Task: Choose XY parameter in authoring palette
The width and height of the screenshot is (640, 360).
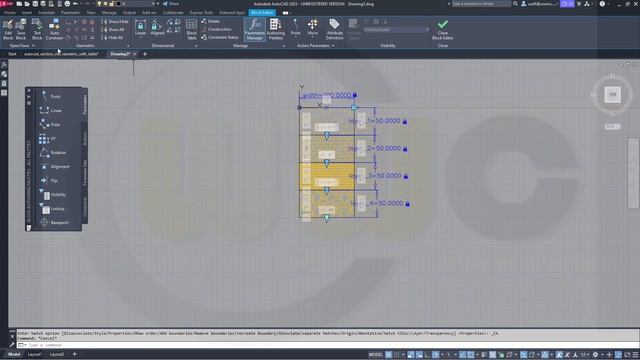Action: click(x=48, y=138)
